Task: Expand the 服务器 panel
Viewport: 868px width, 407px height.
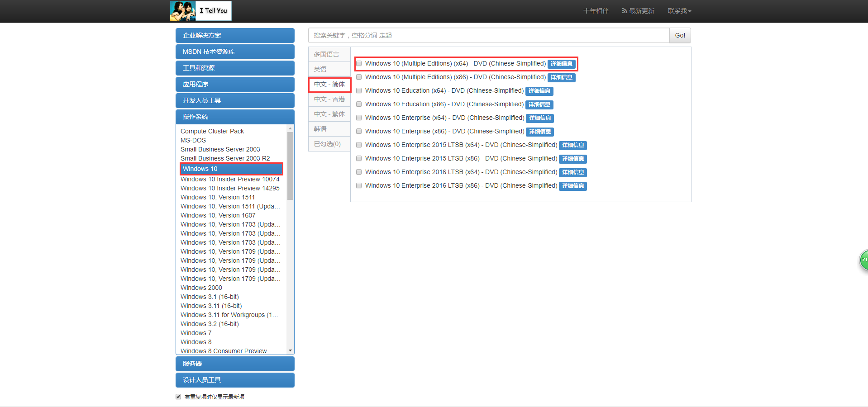Action: click(x=235, y=364)
